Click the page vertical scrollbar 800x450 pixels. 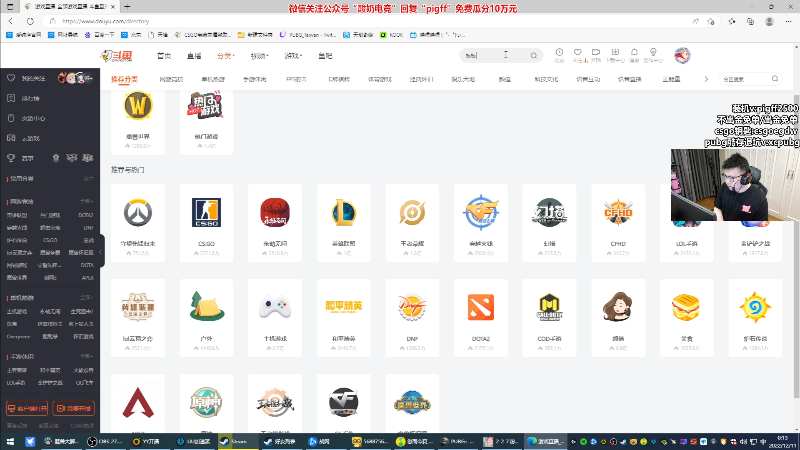click(x=796, y=245)
